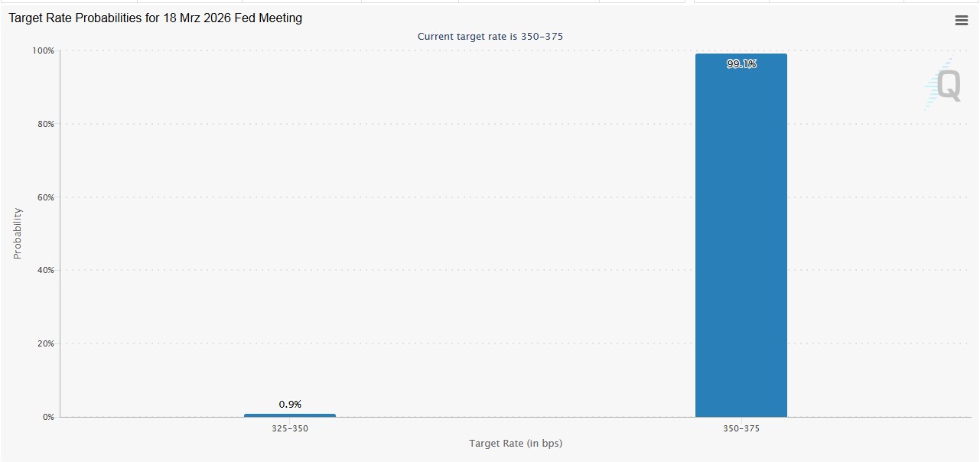The width and height of the screenshot is (980, 462).
Task: Click the 99.1% data label
Action: [741, 64]
